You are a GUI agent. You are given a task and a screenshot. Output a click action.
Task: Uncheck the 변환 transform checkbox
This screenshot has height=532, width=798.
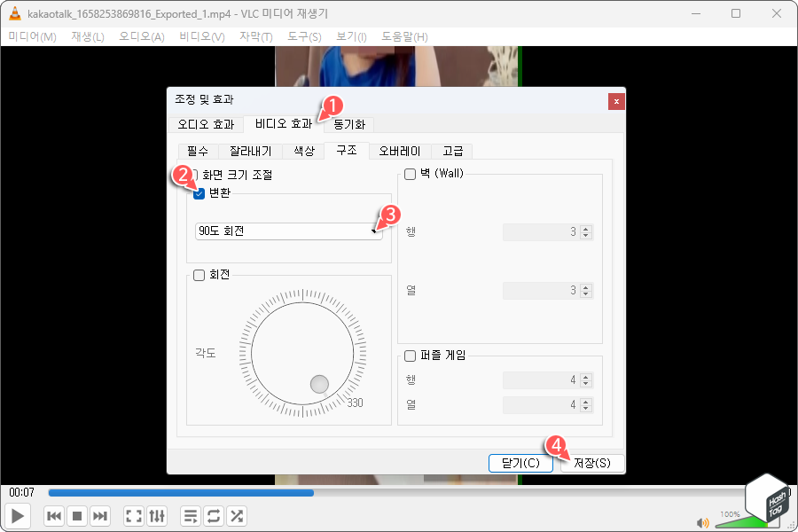click(x=199, y=193)
